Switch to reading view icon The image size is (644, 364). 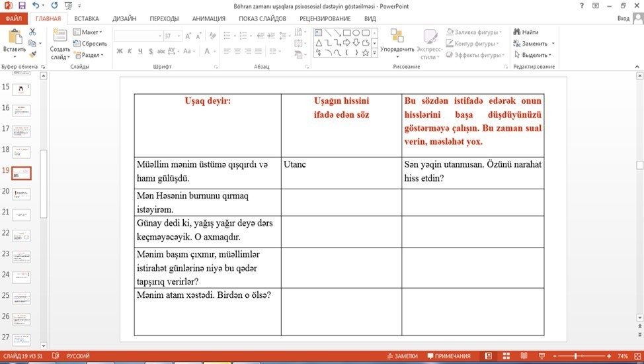524,356
